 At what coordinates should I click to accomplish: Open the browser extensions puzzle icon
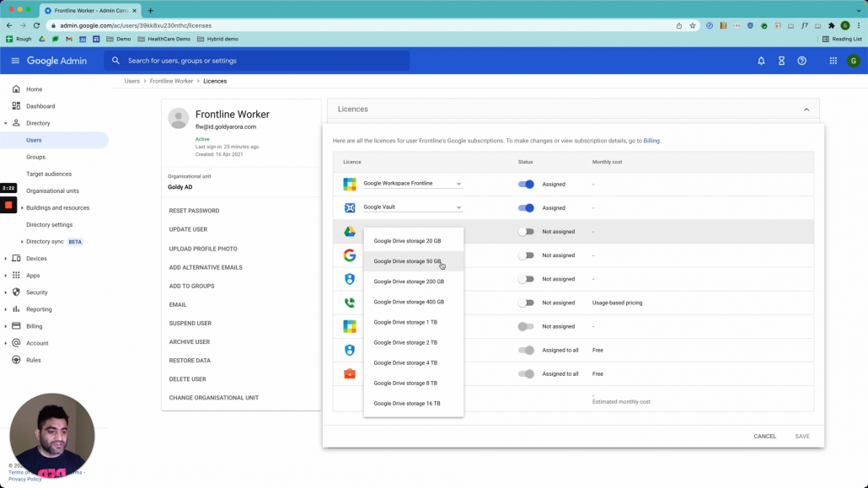832,25
